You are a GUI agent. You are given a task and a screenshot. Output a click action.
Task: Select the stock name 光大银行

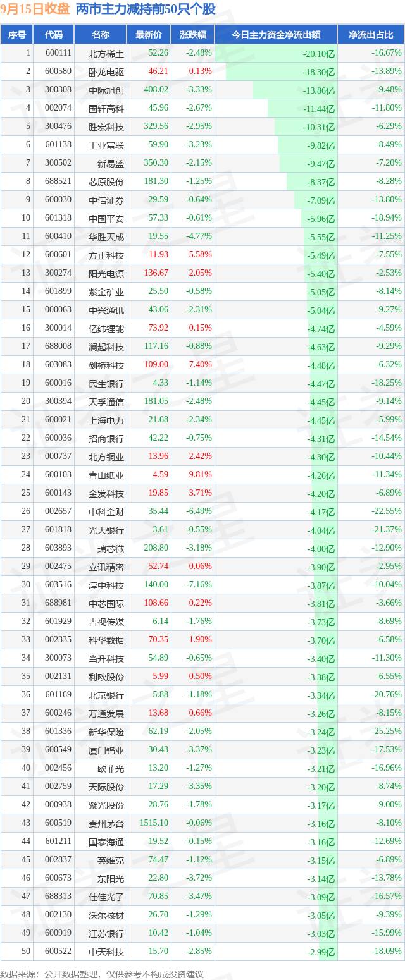pyautogui.click(x=106, y=530)
